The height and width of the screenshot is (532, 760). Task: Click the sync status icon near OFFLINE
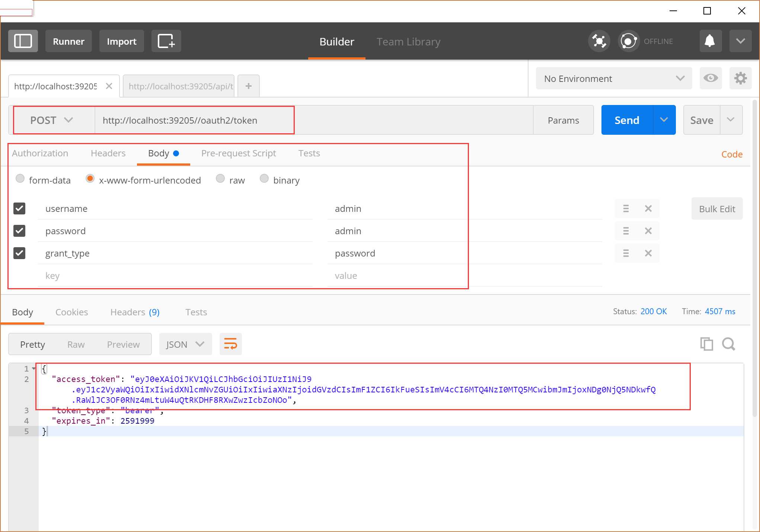629,41
